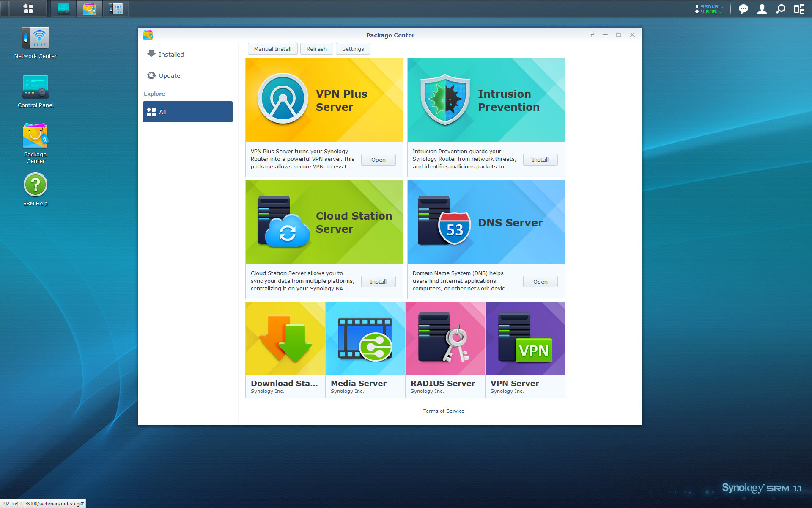Click the VPN Server name label
The width and height of the screenshot is (812, 508).
(515, 383)
